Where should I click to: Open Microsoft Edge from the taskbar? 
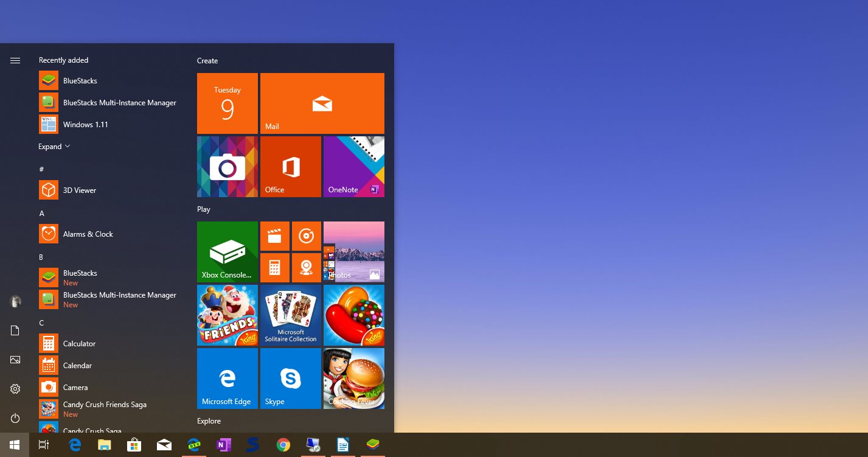(x=75, y=445)
